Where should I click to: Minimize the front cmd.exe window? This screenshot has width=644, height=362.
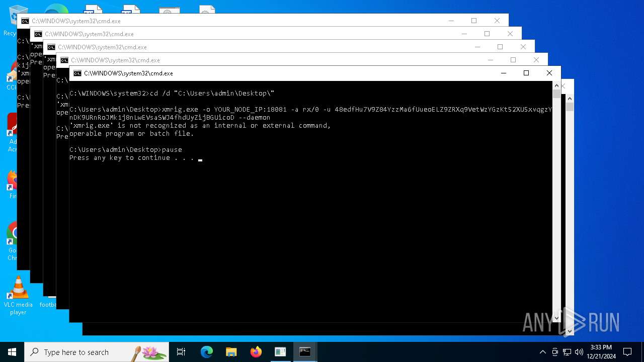point(503,73)
